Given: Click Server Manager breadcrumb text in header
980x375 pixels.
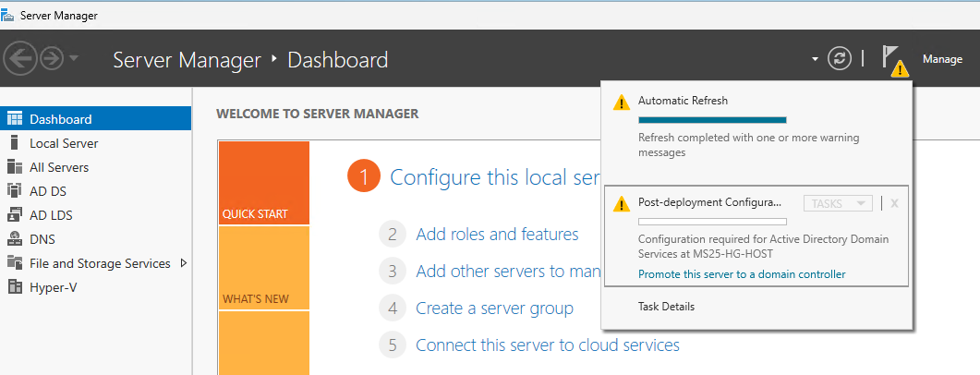Looking at the screenshot, I should (x=187, y=60).
